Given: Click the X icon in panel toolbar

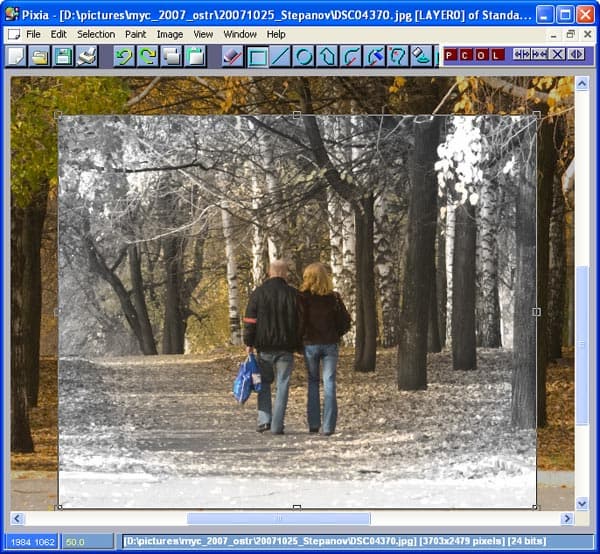Looking at the screenshot, I should (558, 54).
